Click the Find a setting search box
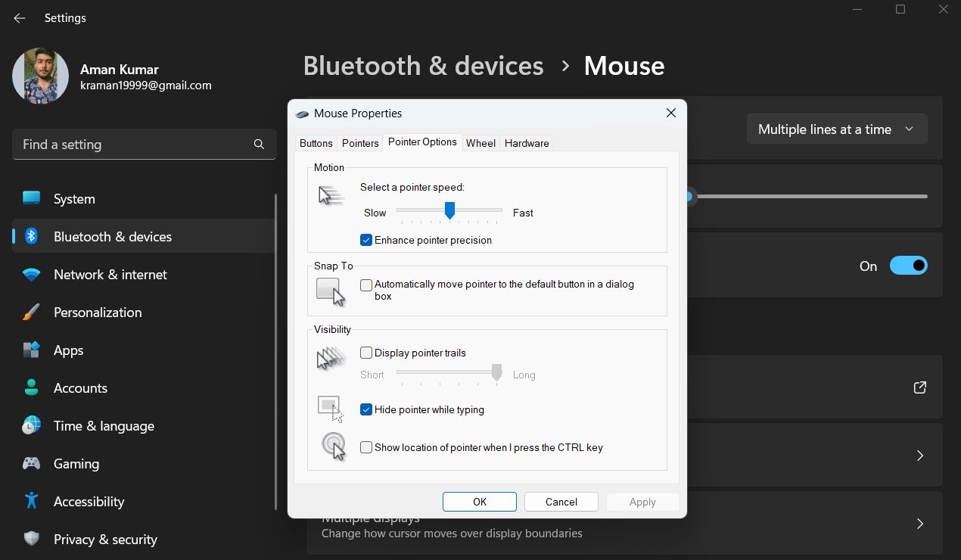The image size is (961, 560). 144,144
